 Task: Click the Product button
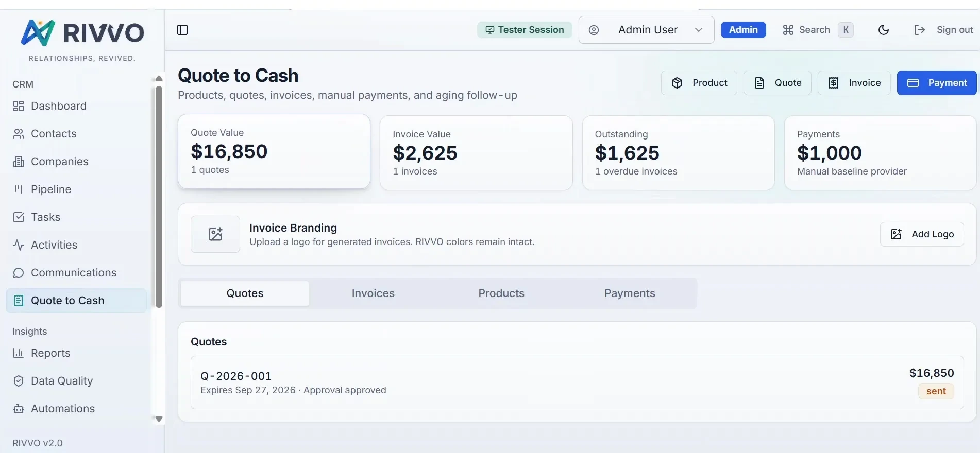[x=699, y=83]
